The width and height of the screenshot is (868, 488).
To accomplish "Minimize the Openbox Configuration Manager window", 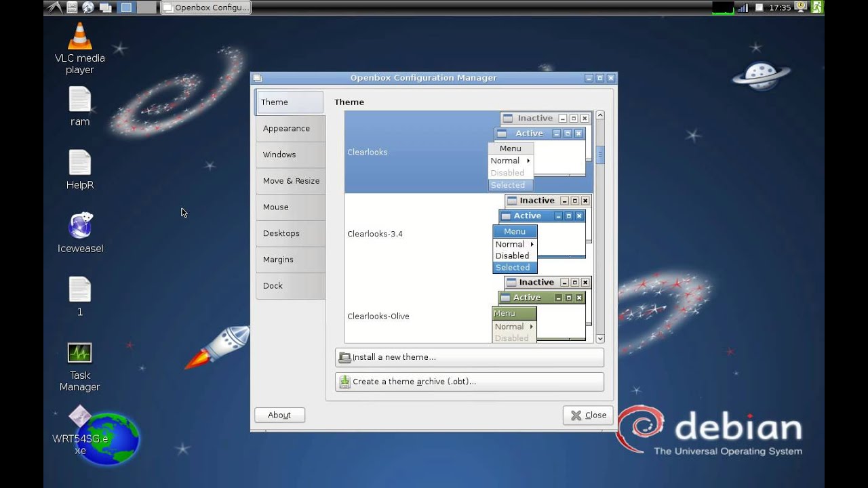I will (589, 78).
